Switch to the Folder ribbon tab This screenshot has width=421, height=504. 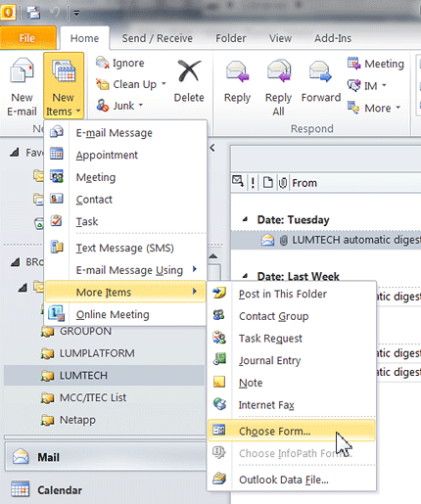coord(231,38)
